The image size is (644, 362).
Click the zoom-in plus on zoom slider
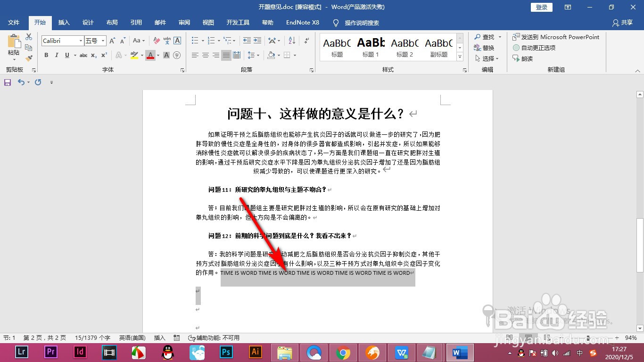[x=616, y=338]
